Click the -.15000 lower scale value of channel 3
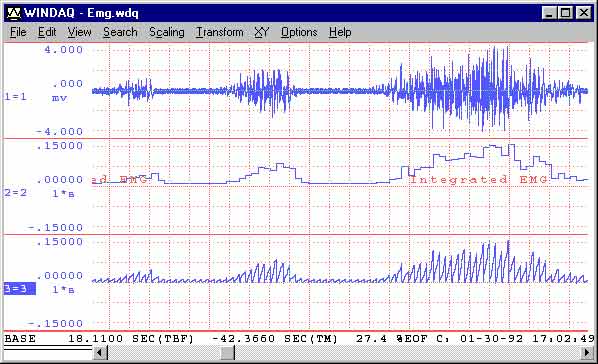Screen dimensions: 598x364 click(55, 324)
